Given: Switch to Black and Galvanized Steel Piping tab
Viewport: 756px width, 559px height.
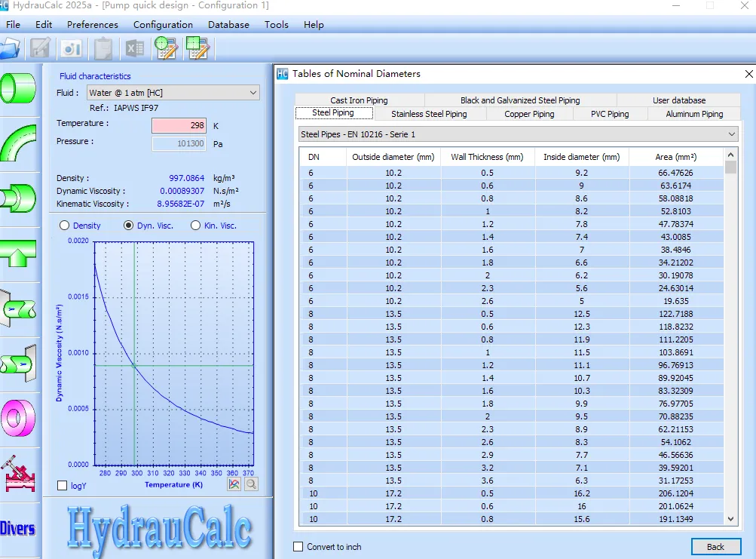Looking at the screenshot, I should pos(520,100).
